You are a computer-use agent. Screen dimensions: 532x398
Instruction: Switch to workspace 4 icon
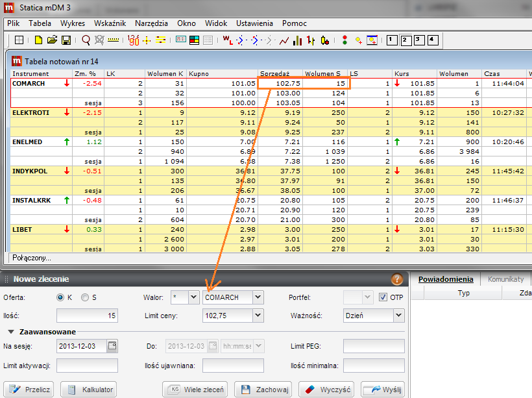coord(433,40)
